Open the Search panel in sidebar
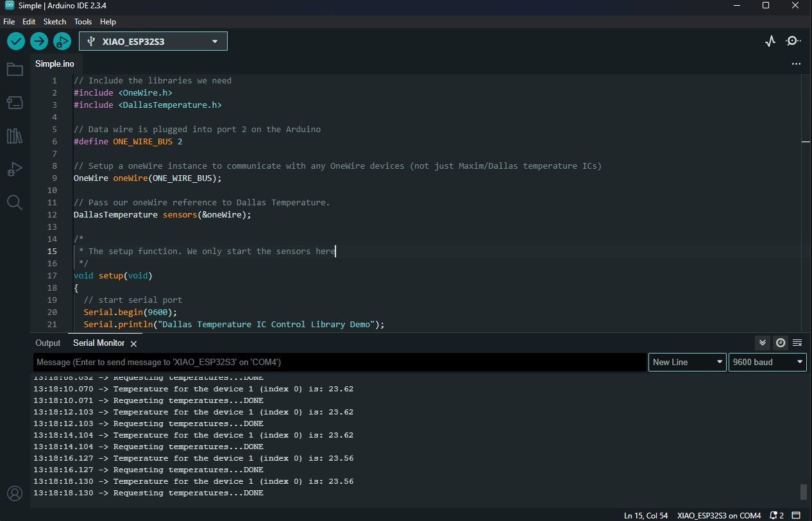 point(15,203)
